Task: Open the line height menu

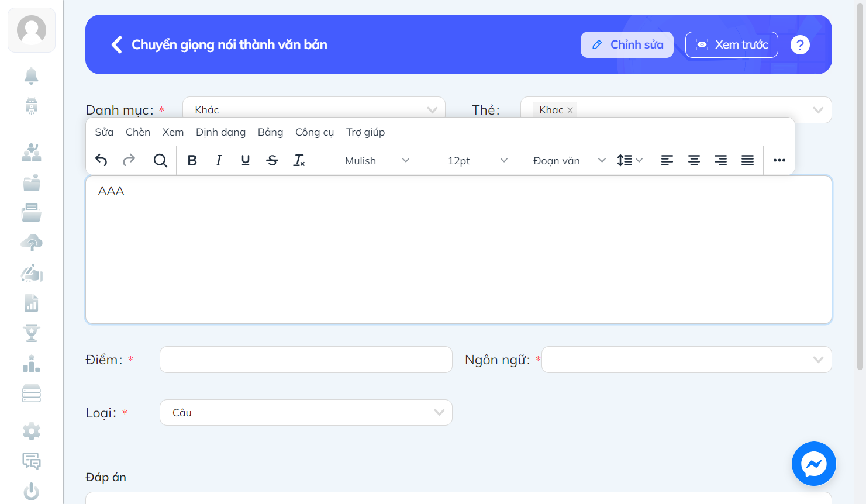Action: click(x=630, y=160)
